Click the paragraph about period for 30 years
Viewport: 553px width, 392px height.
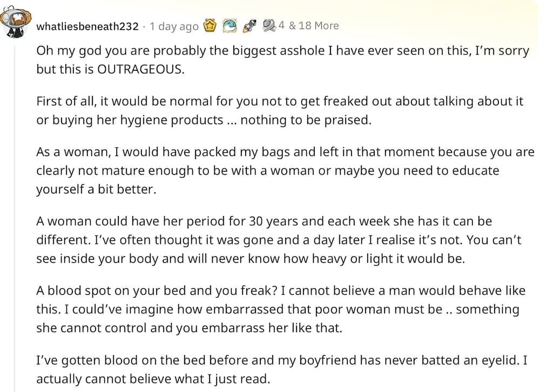tap(279, 240)
